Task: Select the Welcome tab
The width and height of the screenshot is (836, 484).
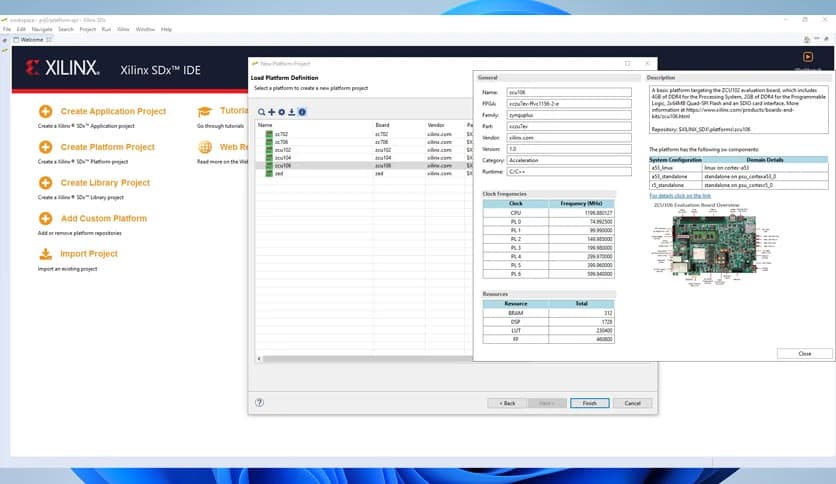Action: (31, 39)
